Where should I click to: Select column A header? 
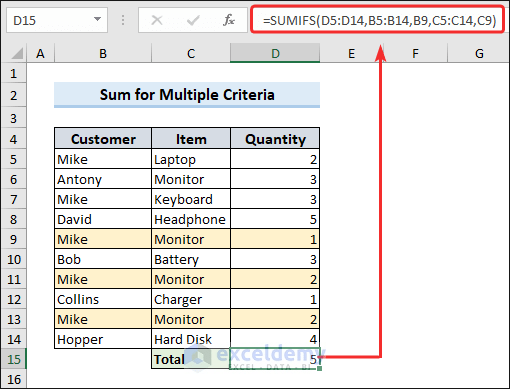[40, 53]
